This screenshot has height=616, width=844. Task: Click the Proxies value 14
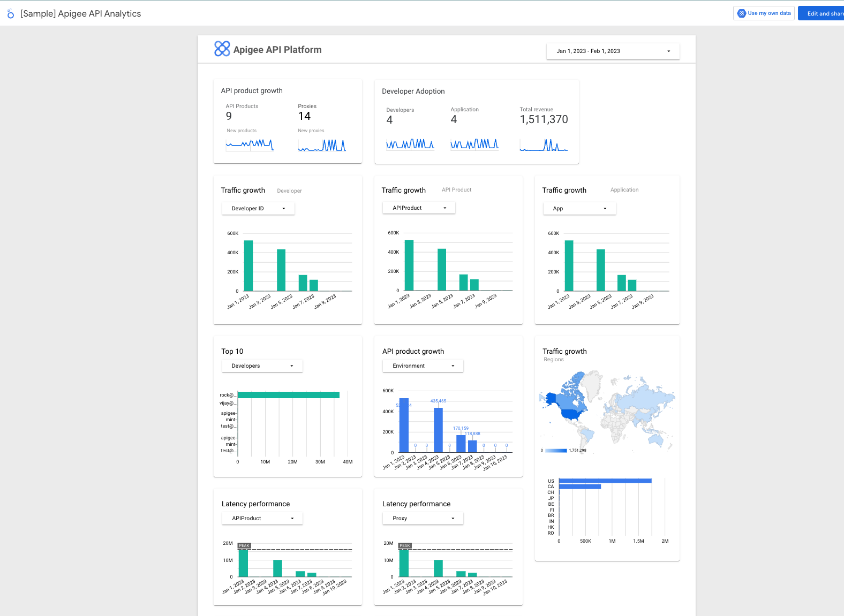304,116
